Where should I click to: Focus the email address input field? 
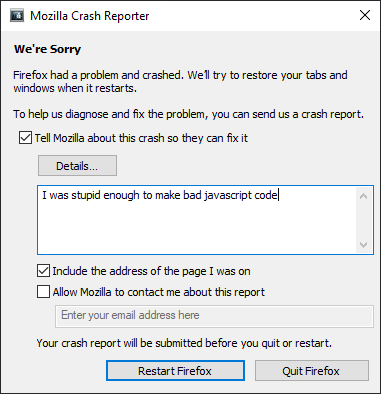coord(214,316)
